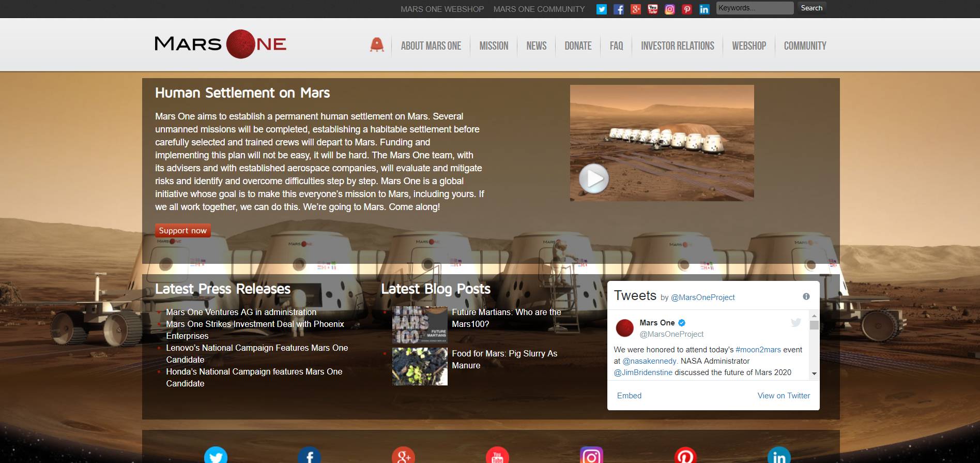
Task: Open Honda's National Campaign press release
Action: [254, 377]
